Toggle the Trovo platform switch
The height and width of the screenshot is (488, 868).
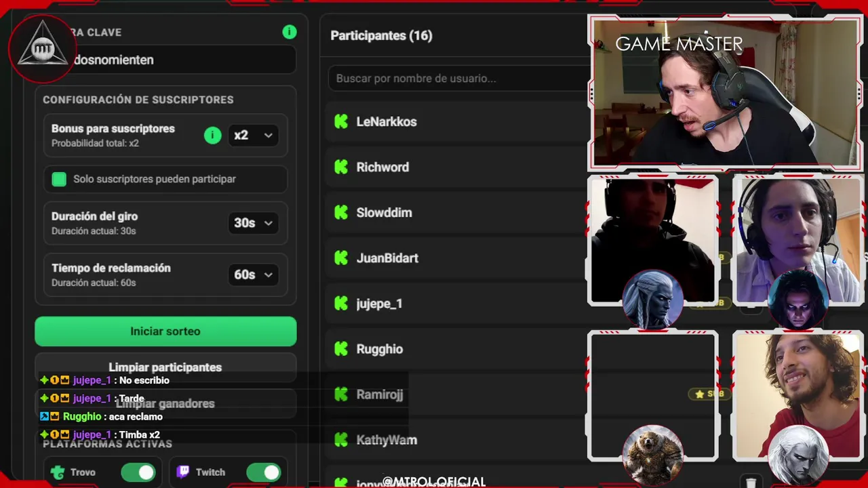138,472
